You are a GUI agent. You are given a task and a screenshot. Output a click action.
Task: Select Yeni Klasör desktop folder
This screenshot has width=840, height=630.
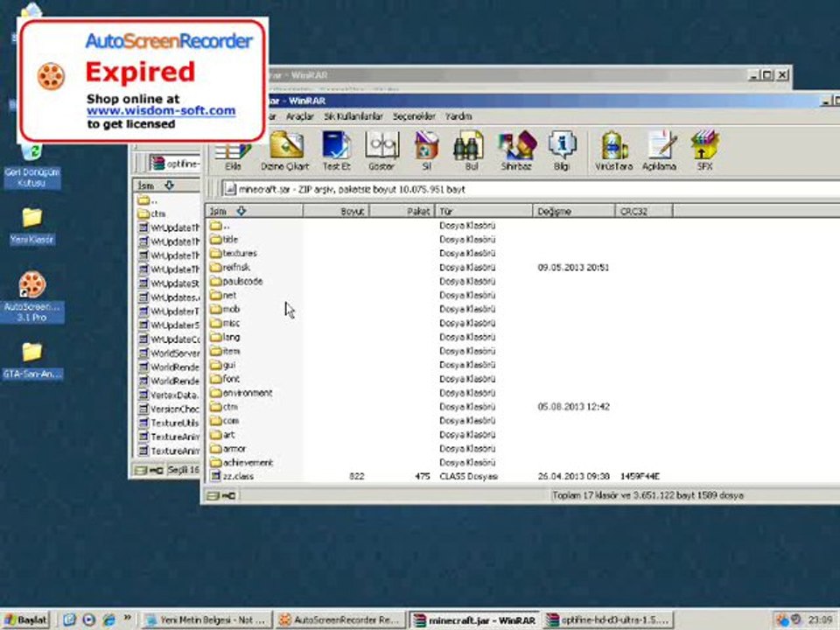[x=31, y=227]
